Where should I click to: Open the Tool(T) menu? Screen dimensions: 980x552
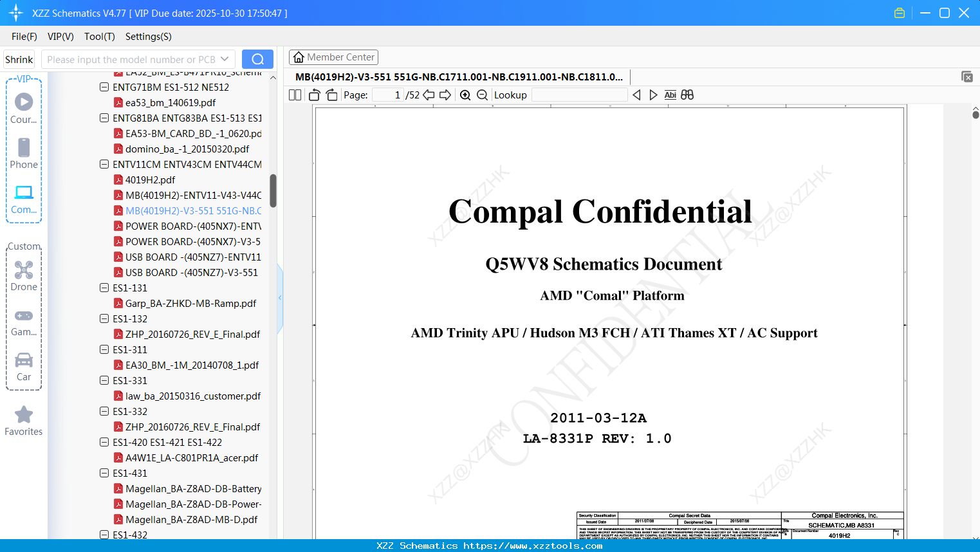[x=100, y=37]
